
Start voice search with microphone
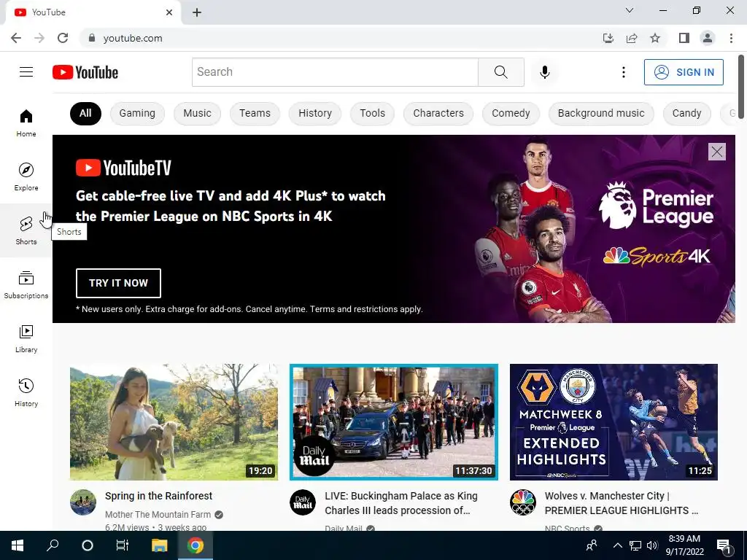pos(544,72)
